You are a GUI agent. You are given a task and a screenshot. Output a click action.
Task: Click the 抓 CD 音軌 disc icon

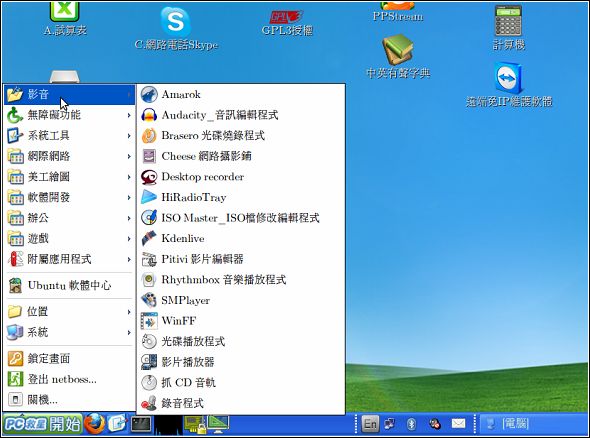(149, 383)
